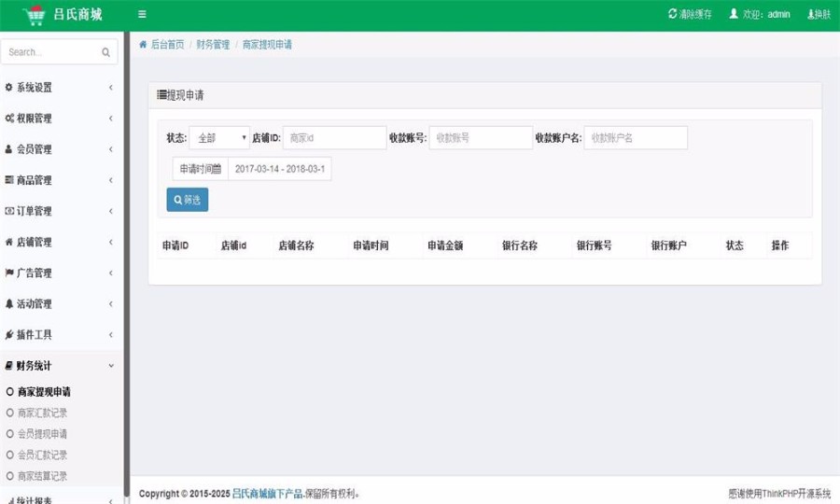
Task: Click the search magnifier icon in sidebar
Action: coord(105,52)
